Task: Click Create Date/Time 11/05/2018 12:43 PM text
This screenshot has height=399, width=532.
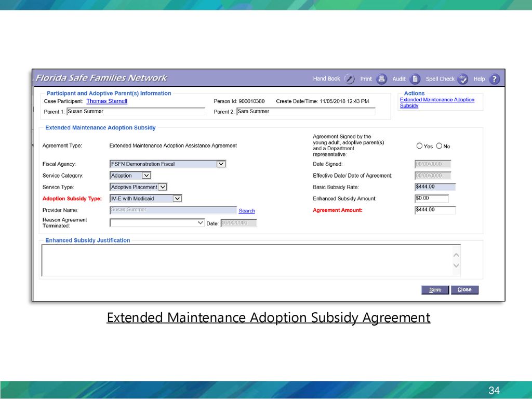Action: point(322,101)
